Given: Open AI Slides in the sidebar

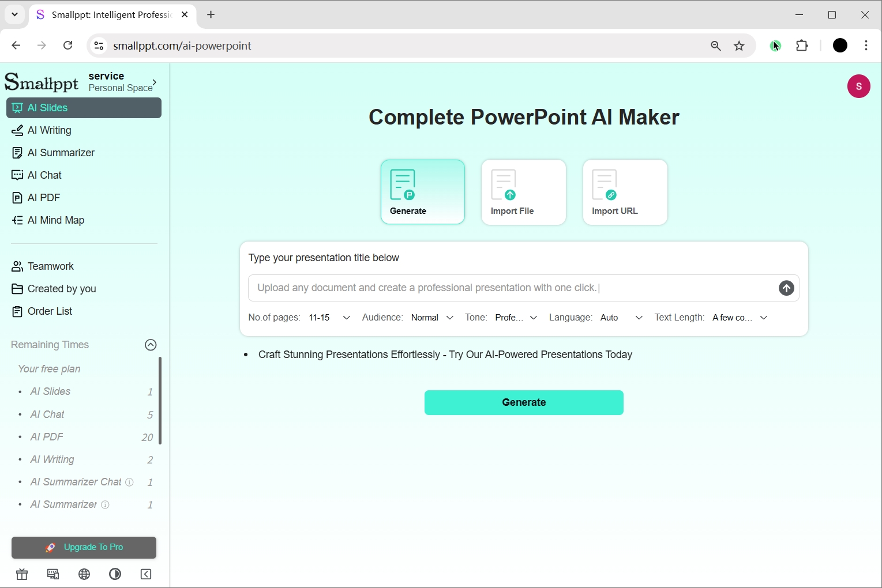Looking at the screenshot, I should [x=84, y=108].
